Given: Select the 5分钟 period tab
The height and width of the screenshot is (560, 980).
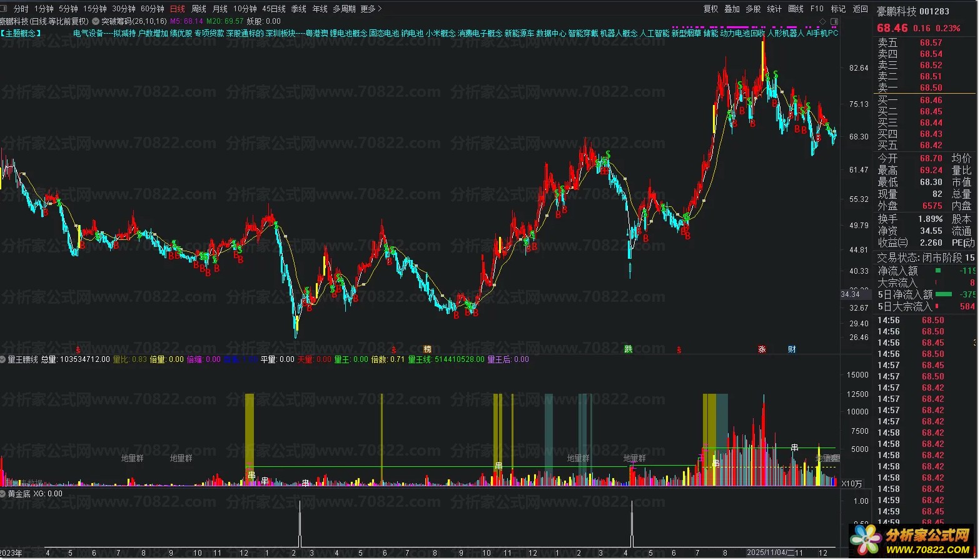Looking at the screenshot, I should (x=68, y=9).
